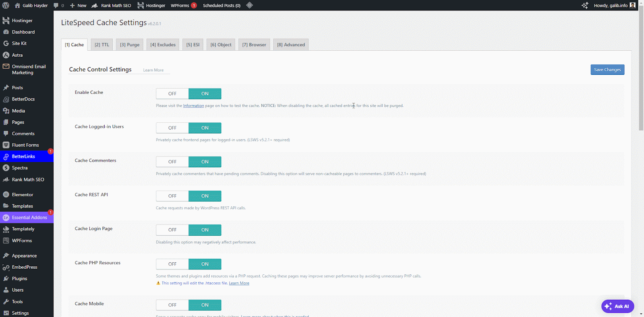This screenshot has width=644, height=317.
Task: Open the WPForms sidebar icon
Action: click(x=6, y=241)
